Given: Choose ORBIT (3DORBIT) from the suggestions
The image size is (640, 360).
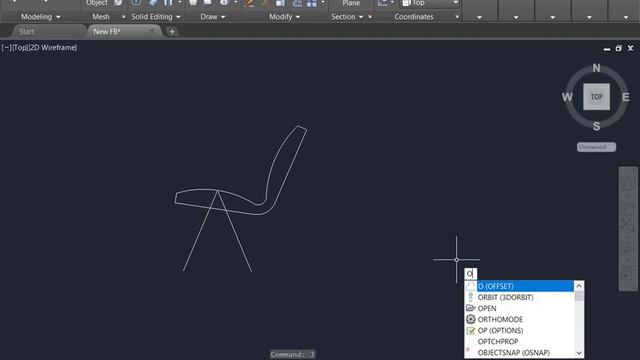Looking at the screenshot, I should tap(505, 297).
